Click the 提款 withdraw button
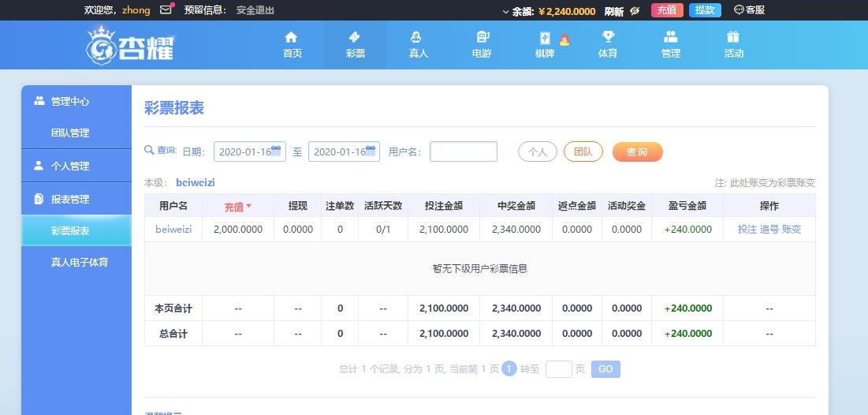Screen dimensions: 868x415 [705, 10]
